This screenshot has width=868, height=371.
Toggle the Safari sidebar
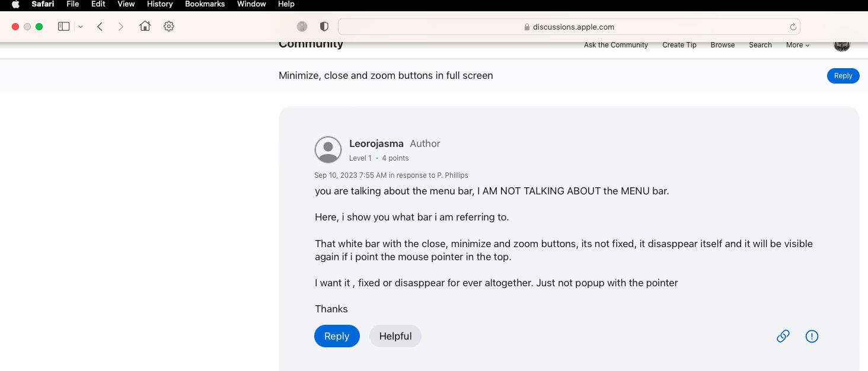[64, 27]
